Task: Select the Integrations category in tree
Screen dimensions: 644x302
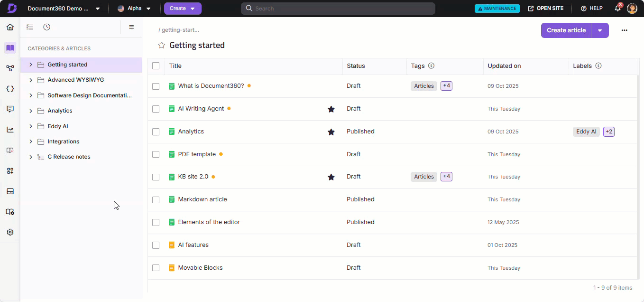Action: tap(63, 142)
